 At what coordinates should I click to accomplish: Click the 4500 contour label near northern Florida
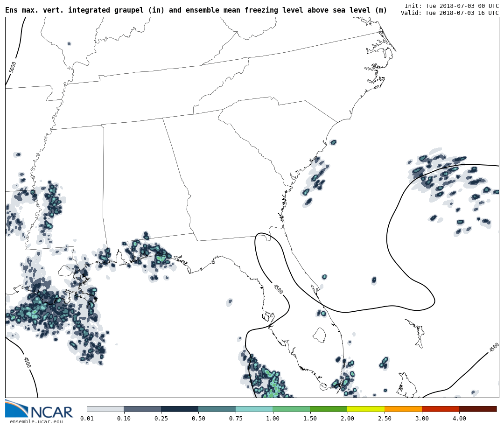pos(278,289)
